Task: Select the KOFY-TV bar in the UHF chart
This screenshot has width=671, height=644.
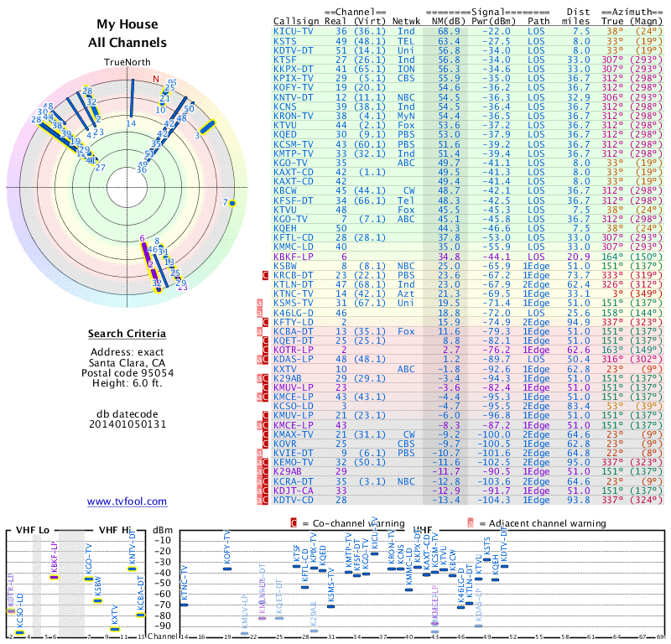Action: [x=227, y=569]
